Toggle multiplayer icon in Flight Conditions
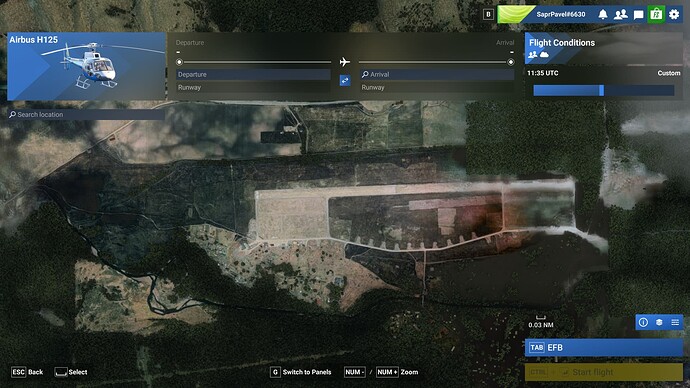Screen dimensions: 690x388 point(532,55)
